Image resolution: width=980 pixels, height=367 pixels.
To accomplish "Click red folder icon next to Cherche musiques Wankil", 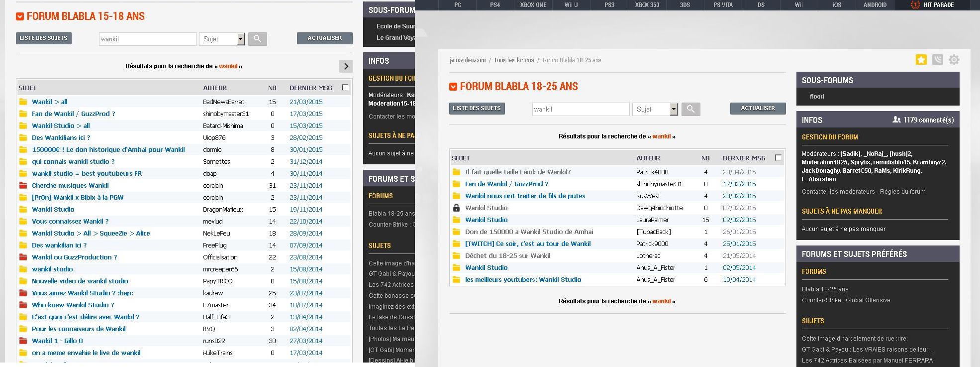I will [23, 186].
